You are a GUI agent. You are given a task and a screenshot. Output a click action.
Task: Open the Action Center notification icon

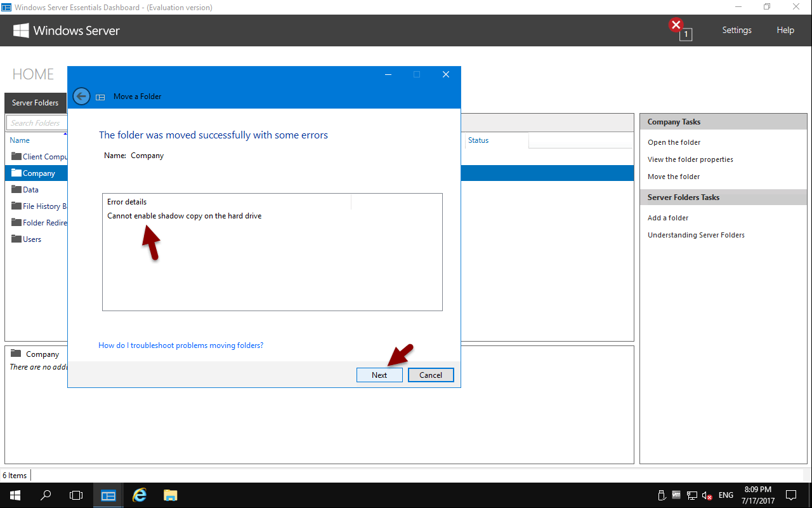click(x=791, y=495)
